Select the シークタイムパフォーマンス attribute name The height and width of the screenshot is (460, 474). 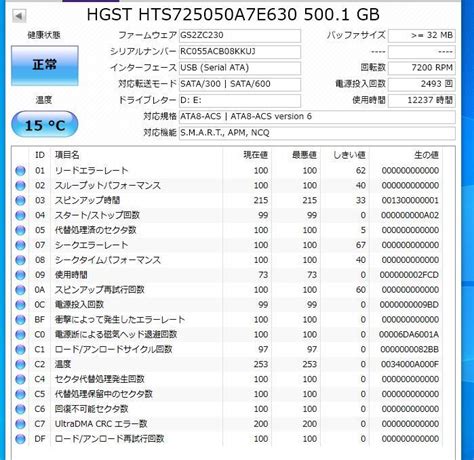click(108, 260)
